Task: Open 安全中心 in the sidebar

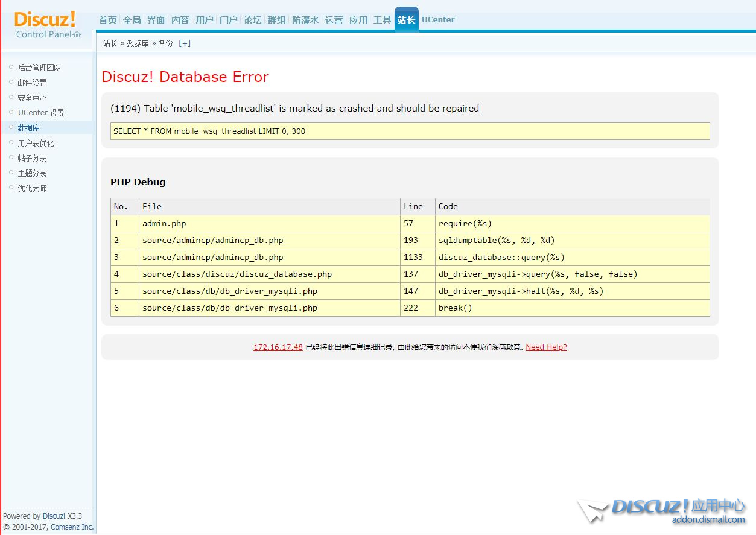Action: 32,98
